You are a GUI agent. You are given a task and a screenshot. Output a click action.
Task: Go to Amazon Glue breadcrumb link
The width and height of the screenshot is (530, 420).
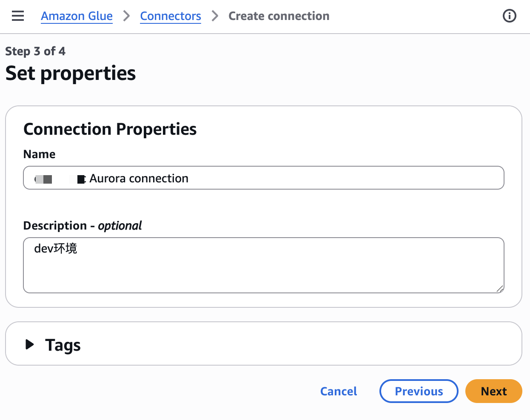(77, 16)
